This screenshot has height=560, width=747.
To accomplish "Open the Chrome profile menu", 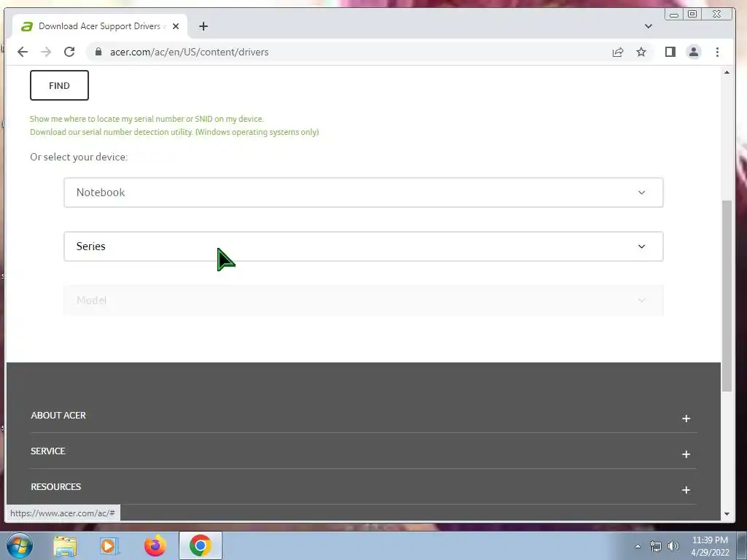I will click(694, 52).
